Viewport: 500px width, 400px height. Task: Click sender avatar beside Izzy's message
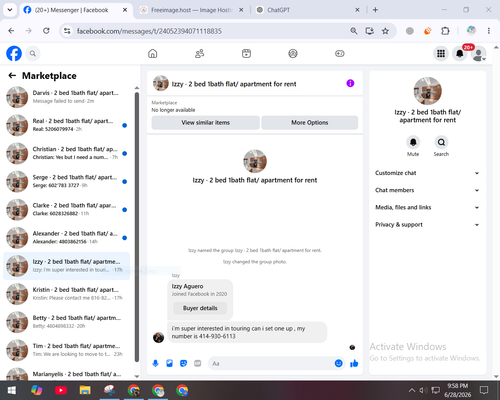coord(158,337)
